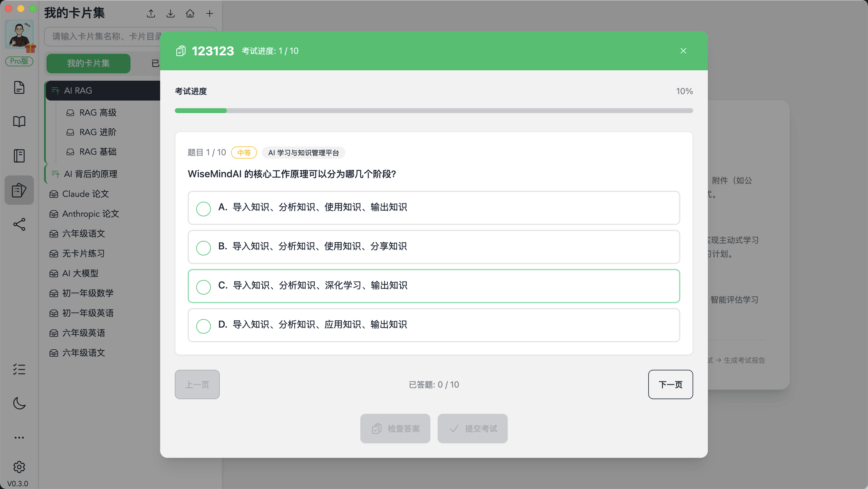
Task: Click the share icon in the sidebar
Action: click(19, 224)
